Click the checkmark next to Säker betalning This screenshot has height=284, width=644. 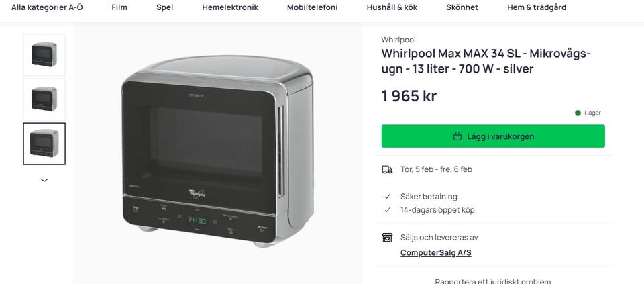tap(387, 197)
